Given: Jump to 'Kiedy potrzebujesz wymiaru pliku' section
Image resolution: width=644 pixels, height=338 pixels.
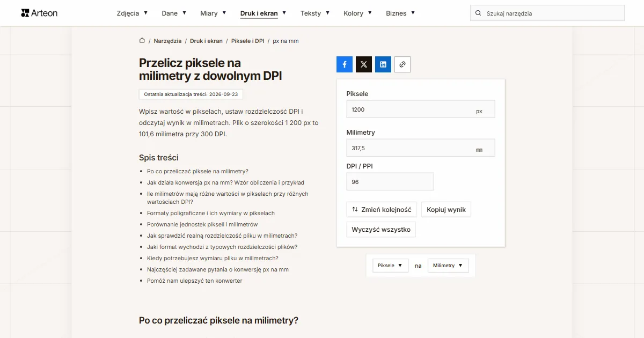Looking at the screenshot, I should (x=213, y=258).
